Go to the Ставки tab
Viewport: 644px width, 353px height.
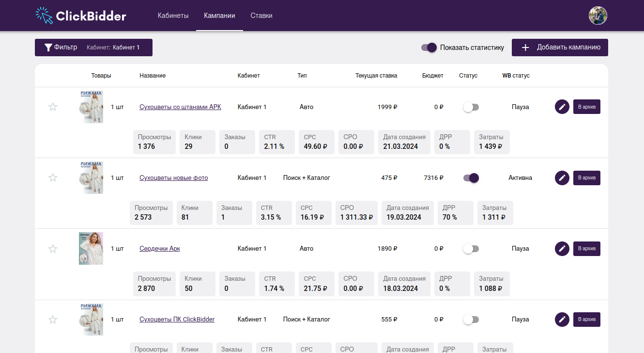point(261,16)
